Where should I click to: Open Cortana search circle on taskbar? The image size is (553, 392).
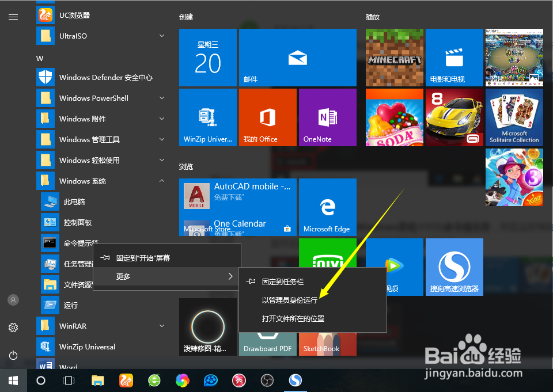pyautogui.click(x=41, y=380)
